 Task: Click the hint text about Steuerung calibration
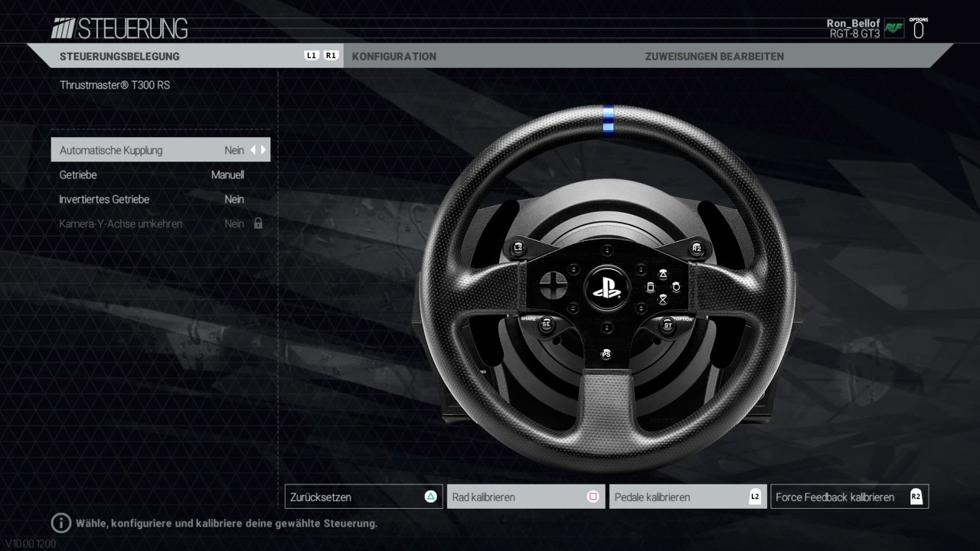pyautogui.click(x=227, y=523)
